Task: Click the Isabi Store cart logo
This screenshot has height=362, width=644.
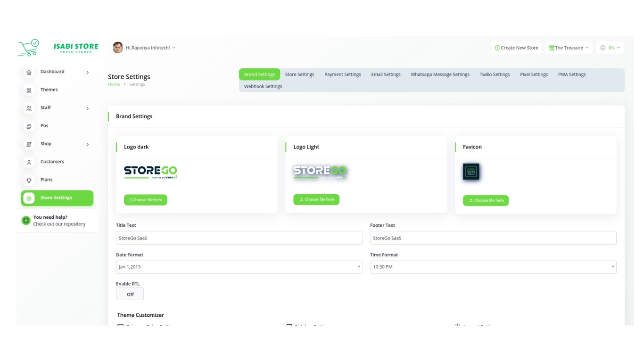Action: pyautogui.click(x=29, y=48)
